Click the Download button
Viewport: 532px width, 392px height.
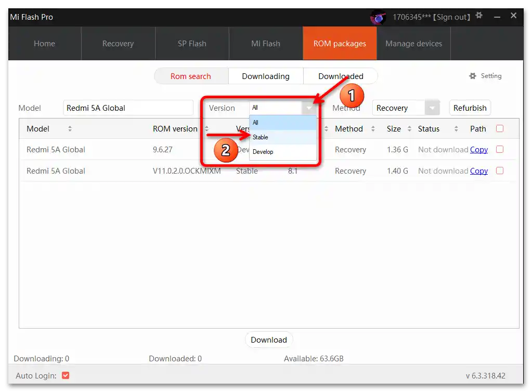[x=269, y=340]
